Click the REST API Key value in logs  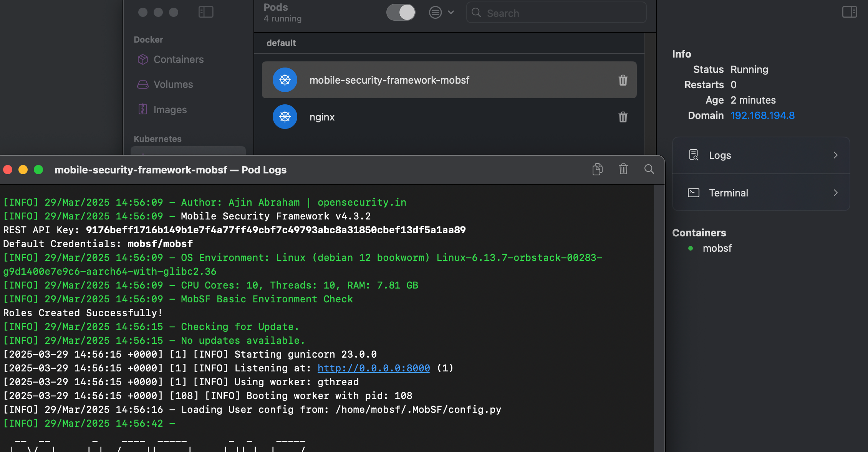pos(276,230)
